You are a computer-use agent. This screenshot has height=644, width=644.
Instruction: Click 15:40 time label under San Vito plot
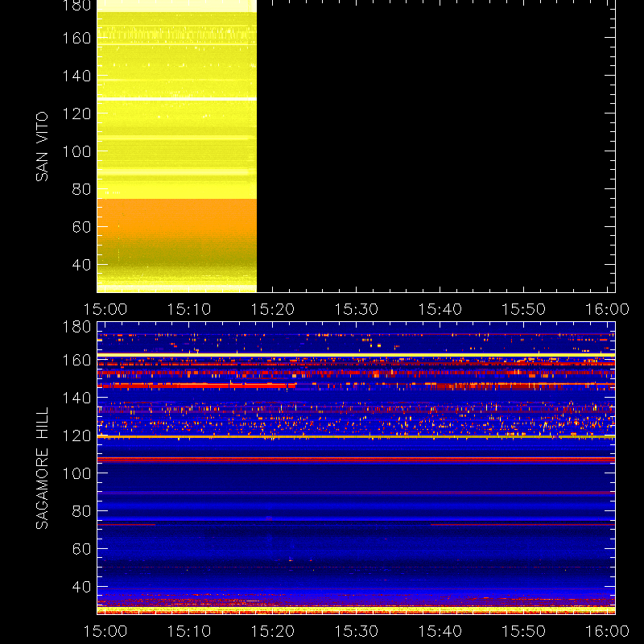(440, 309)
